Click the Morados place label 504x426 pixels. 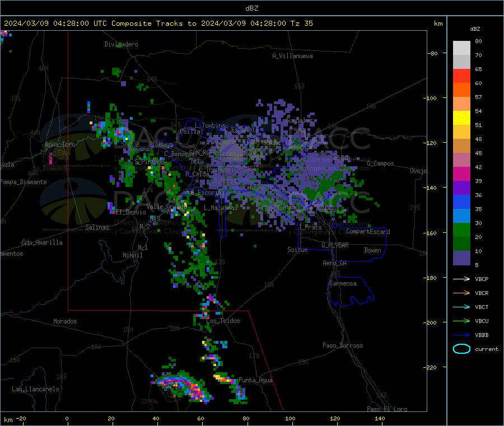(65, 321)
